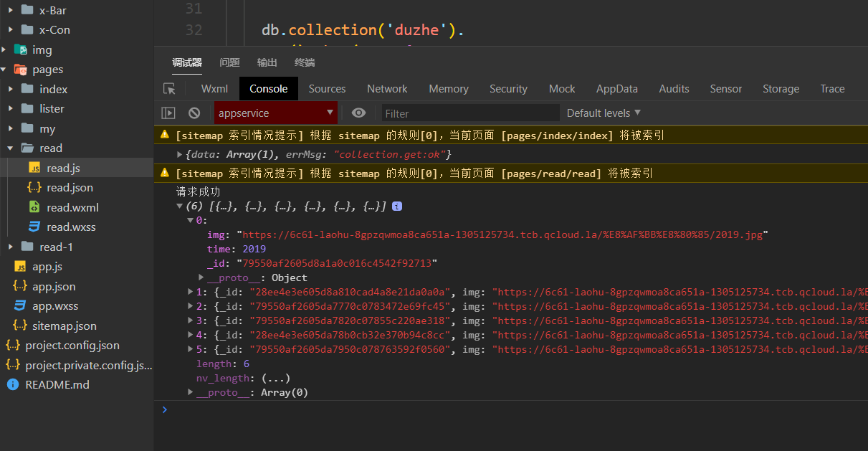Expand the __proto__: Array(0) entry
The width and height of the screenshot is (868, 451).
(191, 392)
